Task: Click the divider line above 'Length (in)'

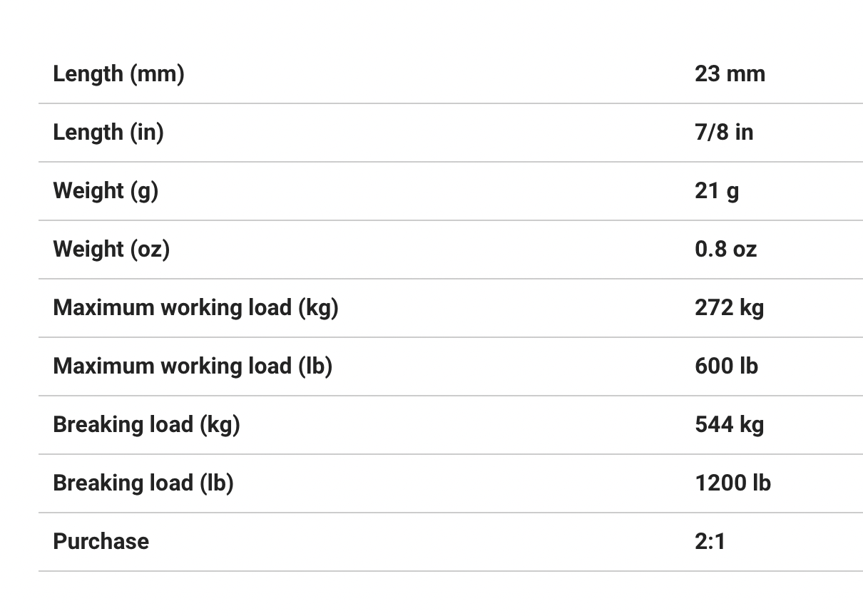Action: 451,103
